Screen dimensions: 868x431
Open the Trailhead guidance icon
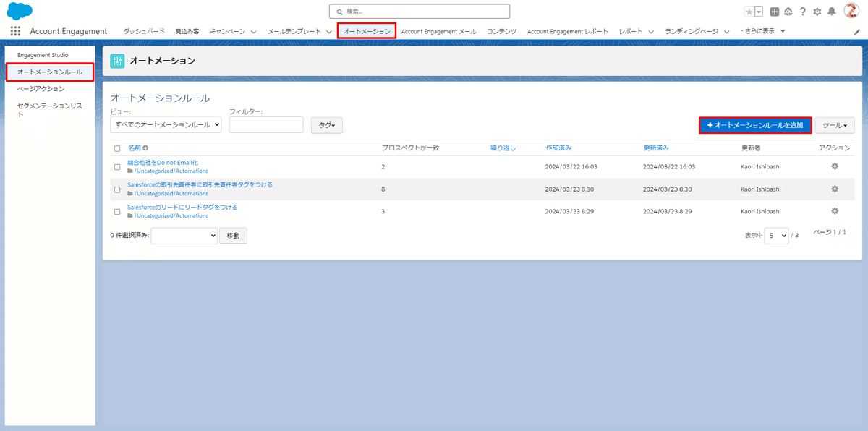[x=788, y=12]
